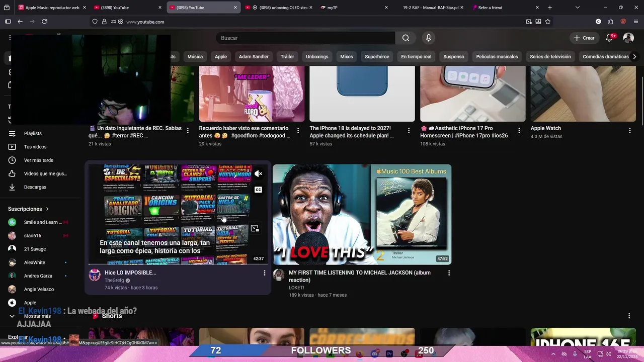Click the TheGrefg channel avatar
Image resolution: width=644 pixels, height=362 pixels.
coord(95,275)
